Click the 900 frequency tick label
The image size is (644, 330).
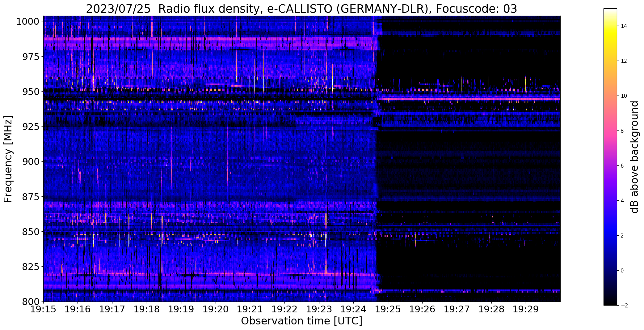31,161
